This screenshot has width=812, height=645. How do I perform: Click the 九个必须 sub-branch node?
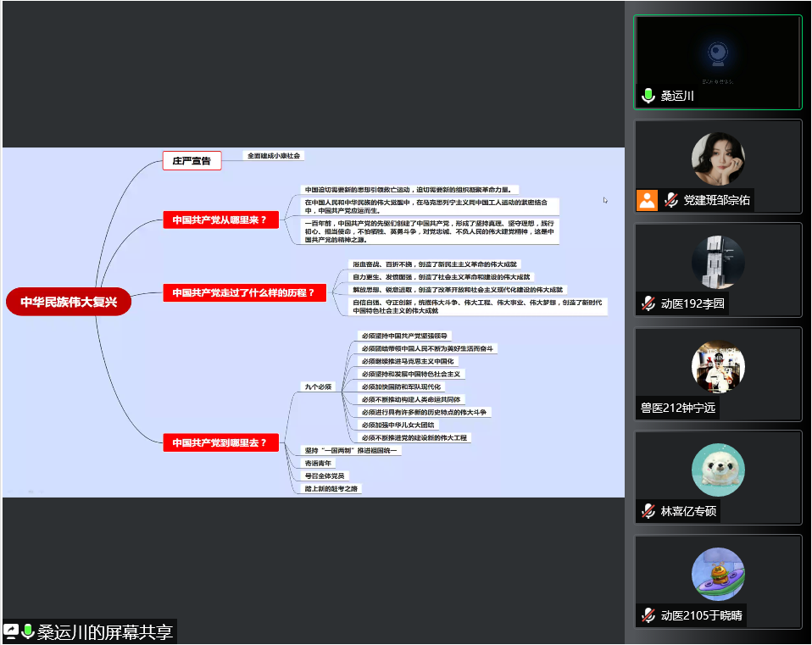tap(319, 386)
